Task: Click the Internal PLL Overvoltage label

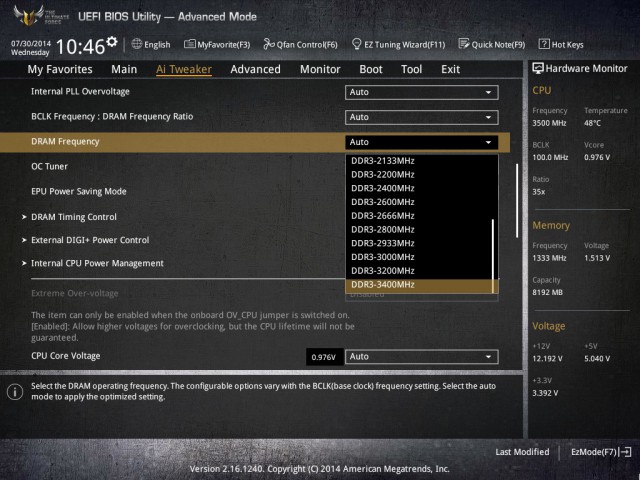Action: [80, 91]
